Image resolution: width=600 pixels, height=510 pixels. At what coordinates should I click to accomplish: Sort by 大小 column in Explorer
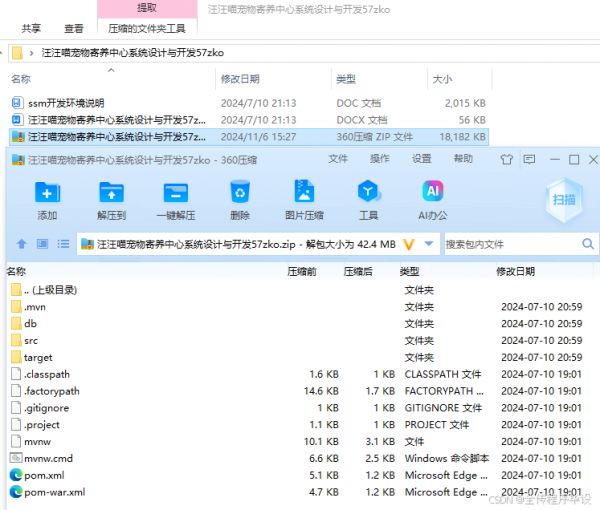(442, 79)
